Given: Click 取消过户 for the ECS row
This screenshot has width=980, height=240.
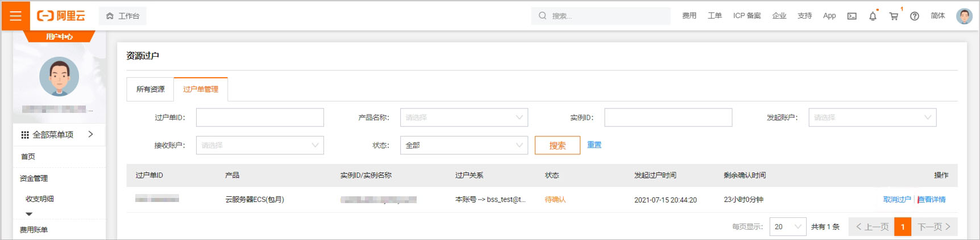Looking at the screenshot, I should point(897,200).
